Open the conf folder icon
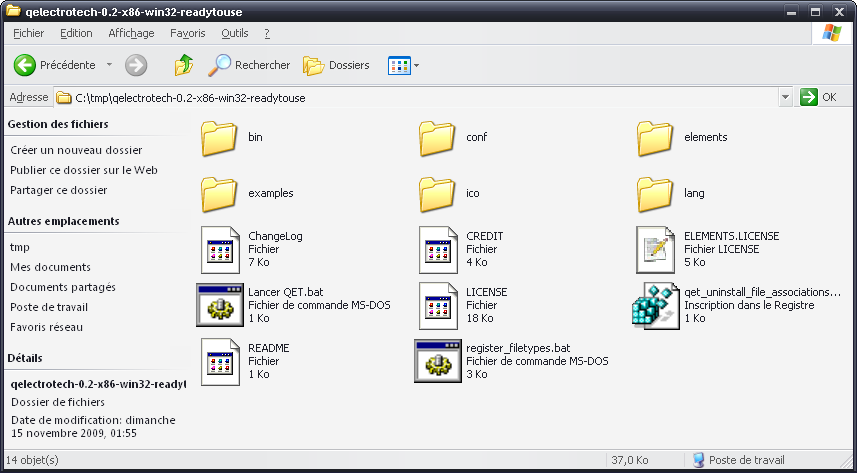This screenshot has width=857, height=473. (x=437, y=138)
